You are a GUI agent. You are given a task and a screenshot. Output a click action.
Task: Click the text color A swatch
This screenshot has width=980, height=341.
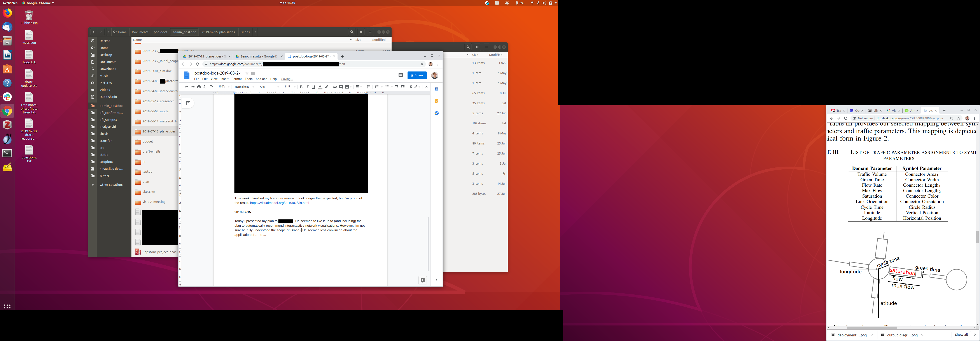(320, 87)
